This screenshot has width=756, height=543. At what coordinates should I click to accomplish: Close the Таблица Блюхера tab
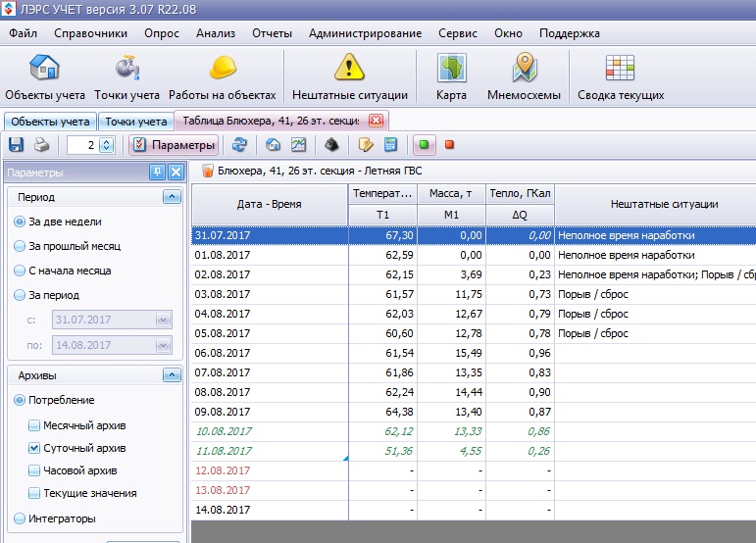377,121
